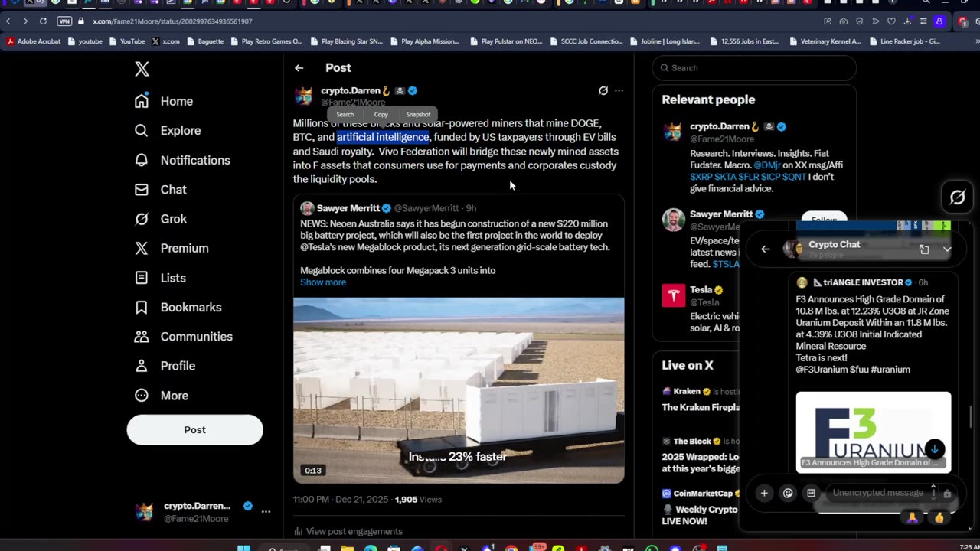Screen dimensions: 980x551
Task: Click the X logo in the sidebar
Action: (x=142, y=69)
